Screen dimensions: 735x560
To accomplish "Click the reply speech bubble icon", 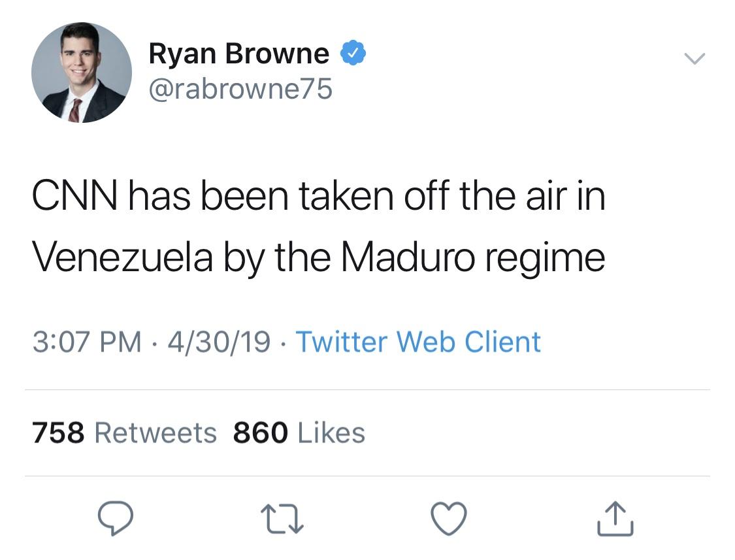I will click(x=115, y=518).
